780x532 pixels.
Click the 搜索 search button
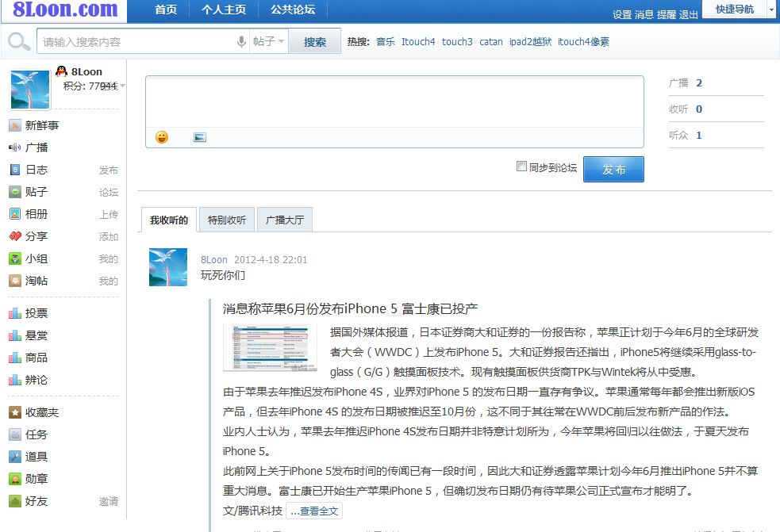[315, 42]
